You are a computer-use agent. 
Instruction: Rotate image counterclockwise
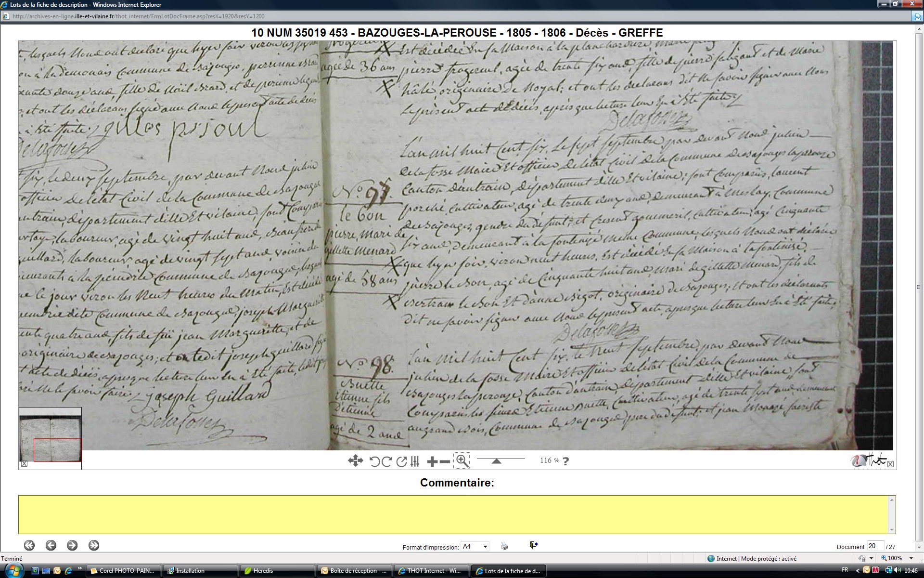(374, 461)
